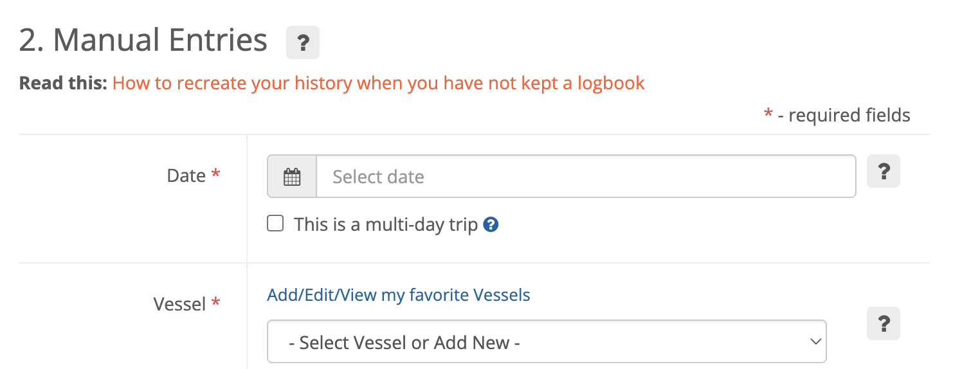Click the red asterisk next to Date label
Screen dimensions: 980x369
216,174
